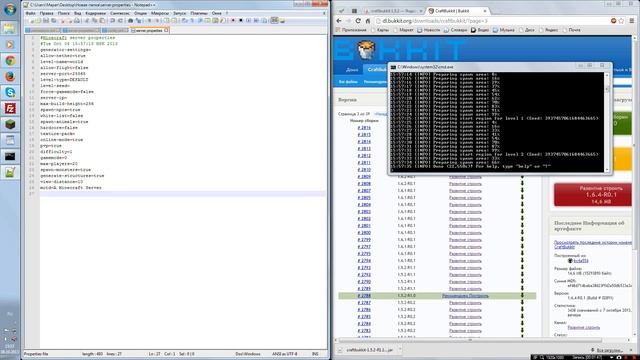This screenshot has width=640, height=360.
Task: Click Chrome's Home icon
Action: (x=367, y=21)
